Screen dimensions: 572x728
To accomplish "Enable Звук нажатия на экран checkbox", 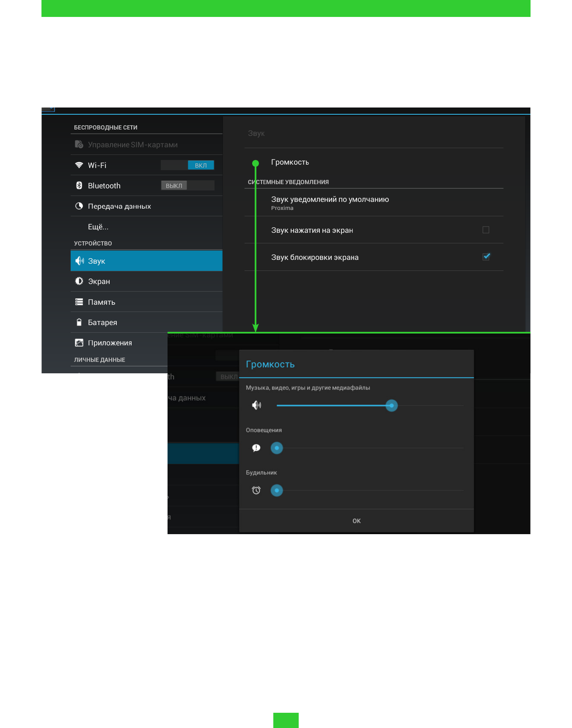I will (x=486, y=230).
